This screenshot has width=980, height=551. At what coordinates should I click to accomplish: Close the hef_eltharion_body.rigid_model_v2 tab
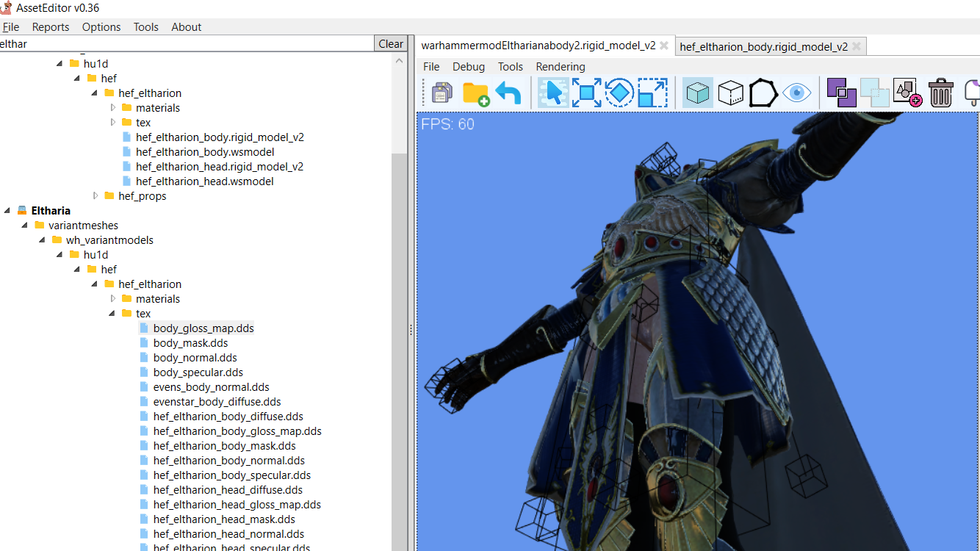(x=857, y=46)
